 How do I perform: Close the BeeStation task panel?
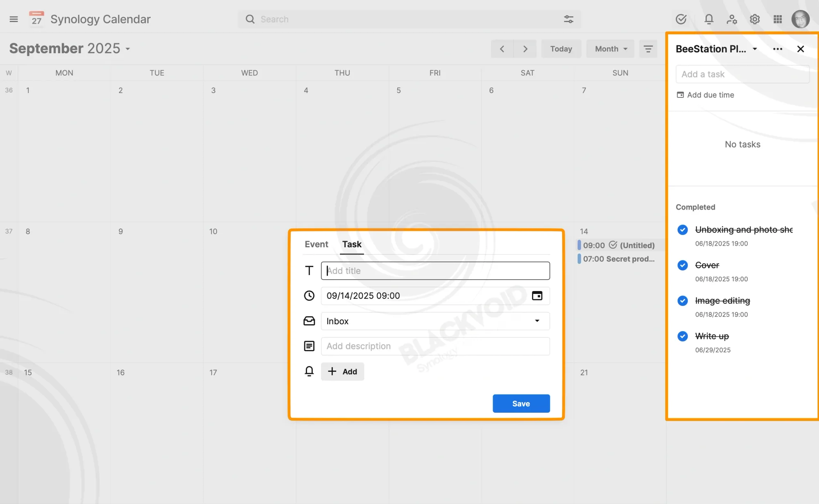tap(801, 49)
